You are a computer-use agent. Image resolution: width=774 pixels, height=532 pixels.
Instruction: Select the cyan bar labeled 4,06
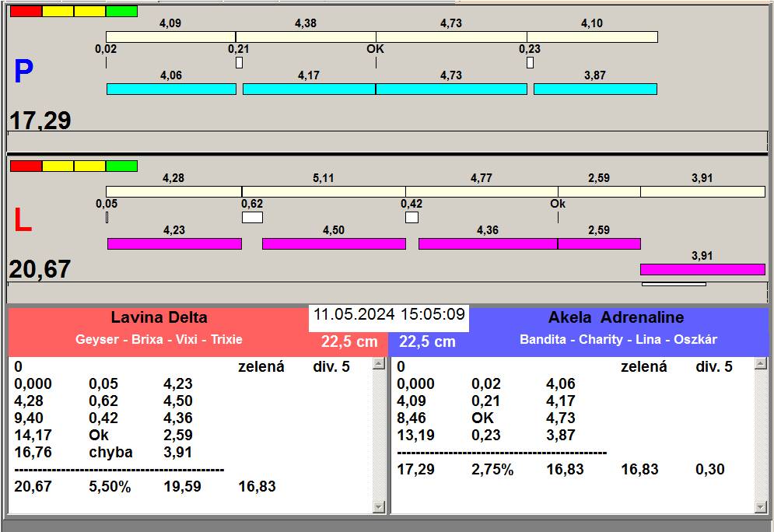tap(171, 89)
